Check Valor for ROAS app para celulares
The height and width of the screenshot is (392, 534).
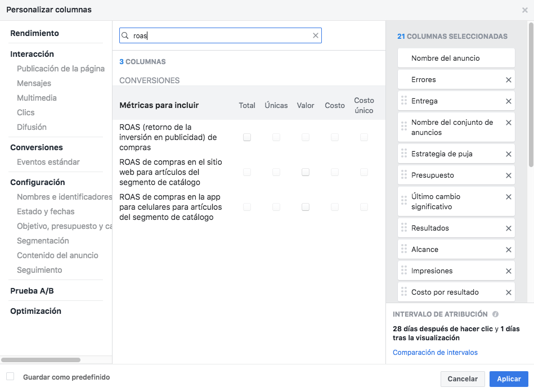pyautogui.click(x=306, y=207)
